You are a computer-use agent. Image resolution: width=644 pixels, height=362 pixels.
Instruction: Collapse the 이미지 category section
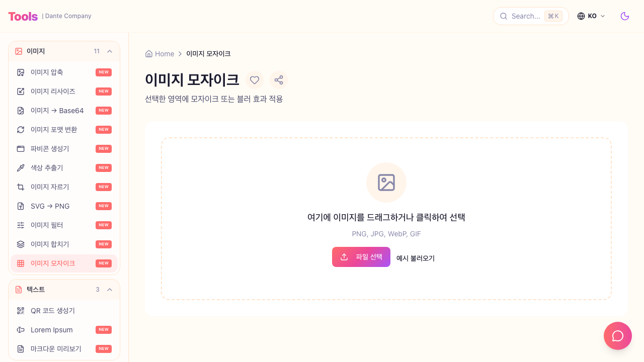110,51
